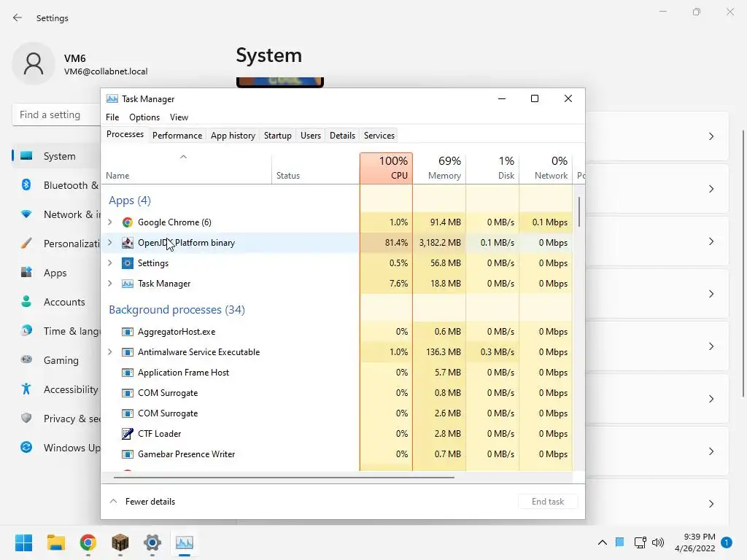Expand the Settings process group
Screen dimensions: 747x560
click(110, 263)
